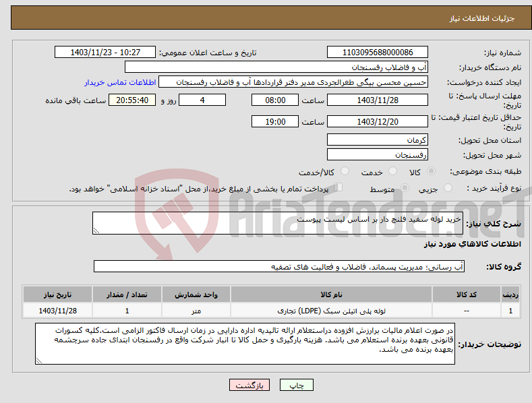Click the delivery city field رفسنجان

point(378,155)
